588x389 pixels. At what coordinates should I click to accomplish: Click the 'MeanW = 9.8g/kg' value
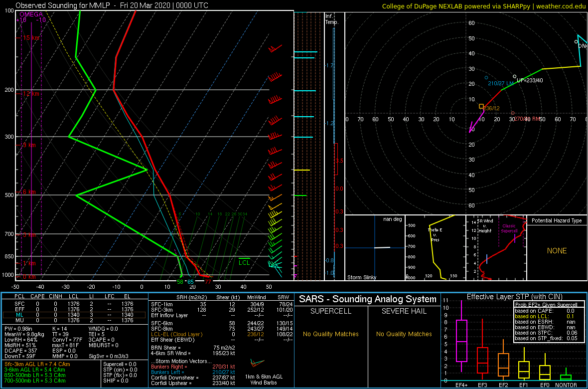pos(24,334)
